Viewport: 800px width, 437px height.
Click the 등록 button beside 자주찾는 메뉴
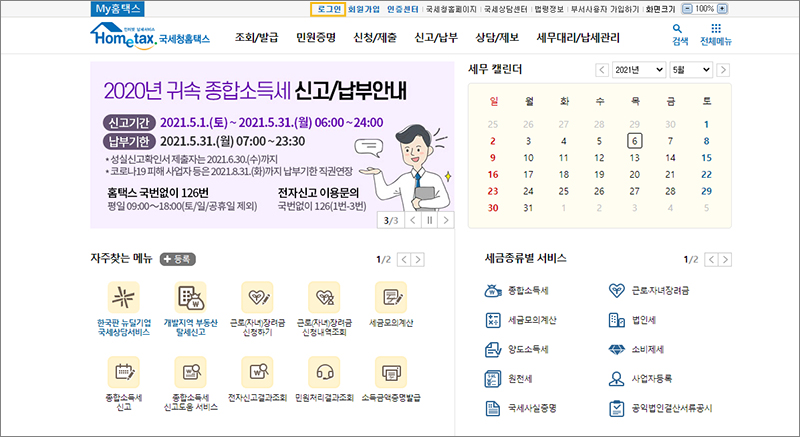(x=178, y=259)
